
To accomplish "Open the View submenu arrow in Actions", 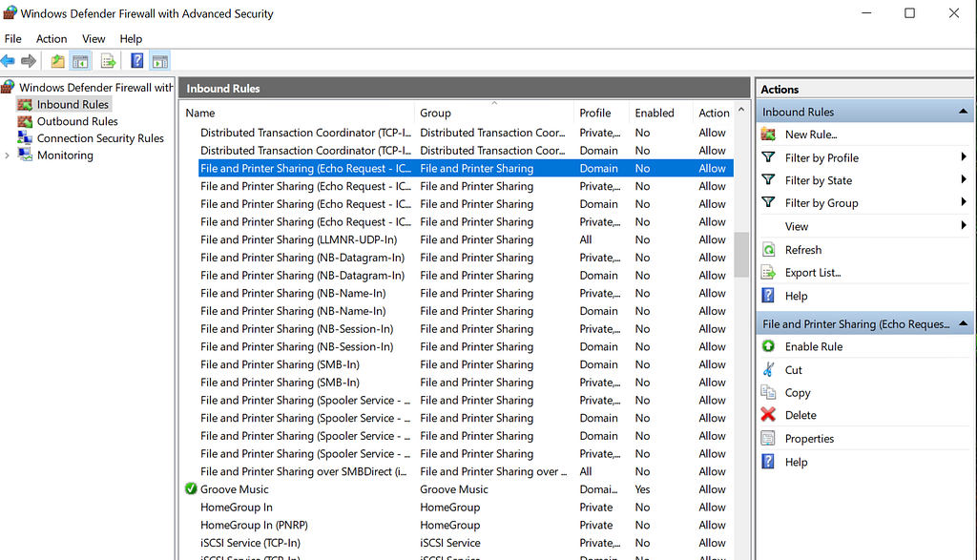I will coord(964,225).
